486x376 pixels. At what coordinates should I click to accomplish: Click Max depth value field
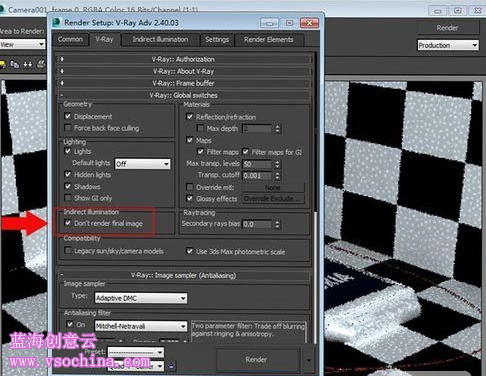click(257, 129)
